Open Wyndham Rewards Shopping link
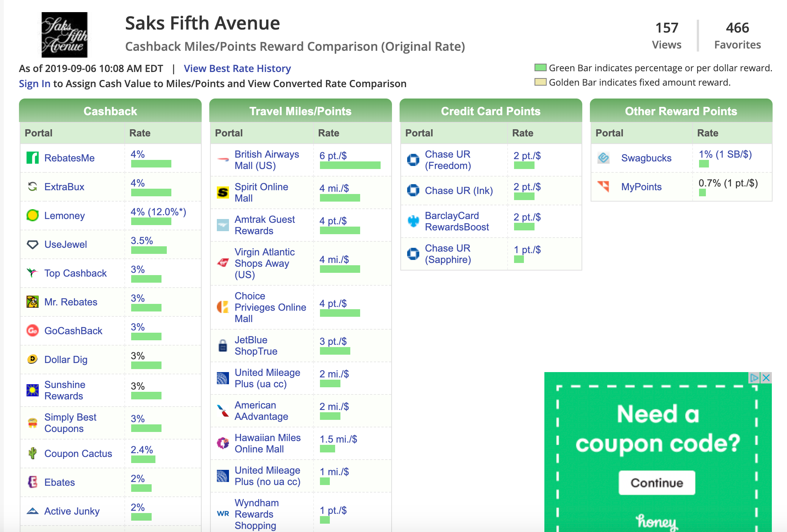 pyautogui.click(x=257, y=514)
